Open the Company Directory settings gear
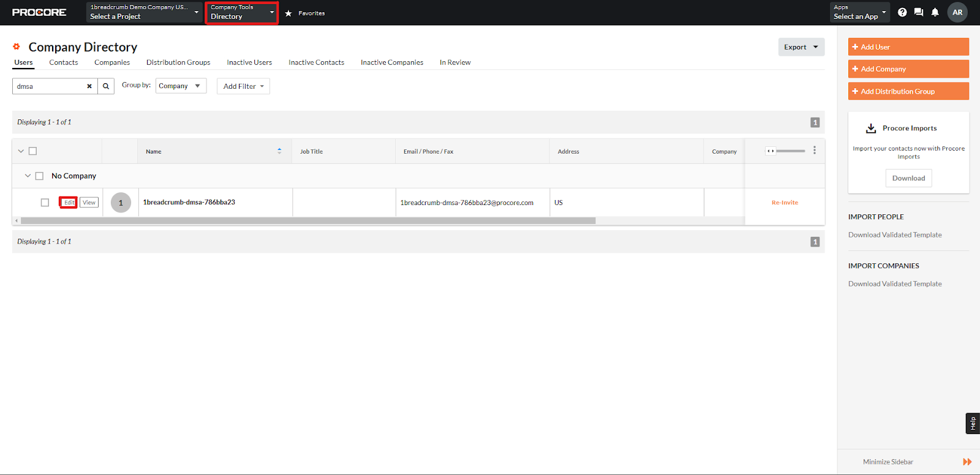Image resolution: width=980 pixels, height=475 pixels. [x=17, y=47]
